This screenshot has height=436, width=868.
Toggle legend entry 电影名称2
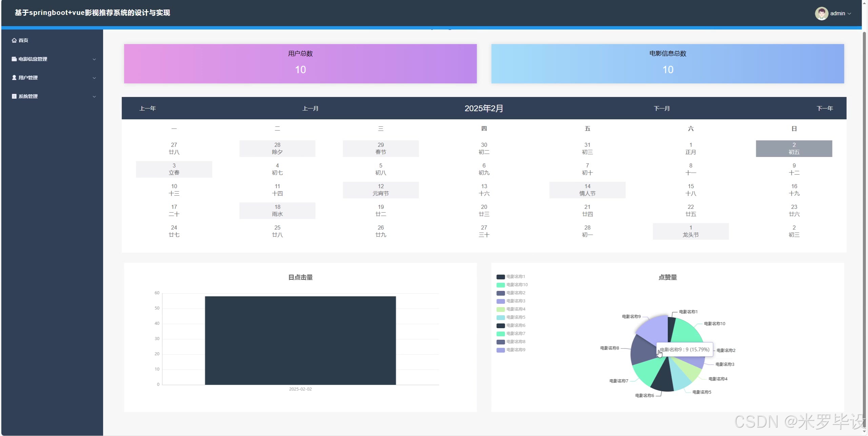[511, 293]
